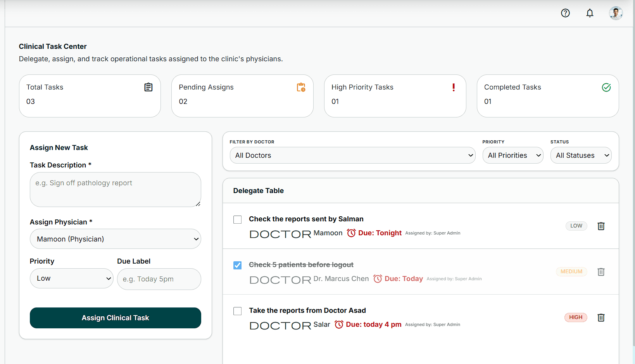Click alarm clock icon beside Due: Today
635x364 pixels.
click(378, 279)
